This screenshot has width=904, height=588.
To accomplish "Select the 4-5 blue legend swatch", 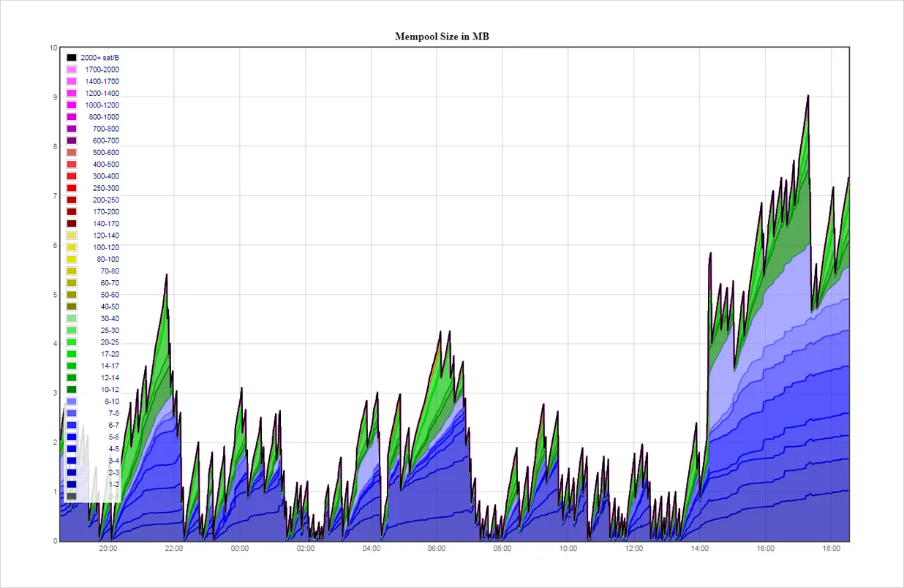I will coord(72,448).
